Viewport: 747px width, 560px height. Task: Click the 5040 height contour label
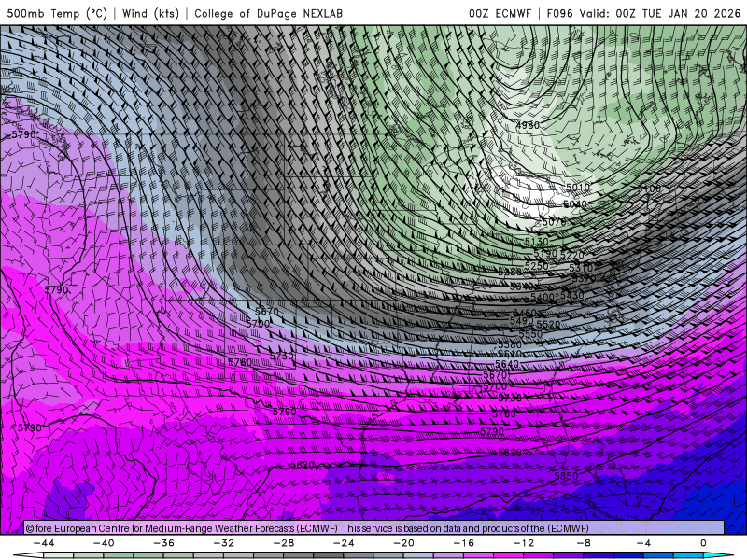575,203
